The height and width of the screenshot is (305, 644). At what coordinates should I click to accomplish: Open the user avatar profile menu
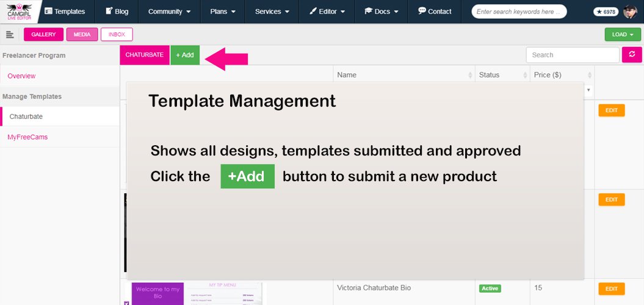(629, 12)
